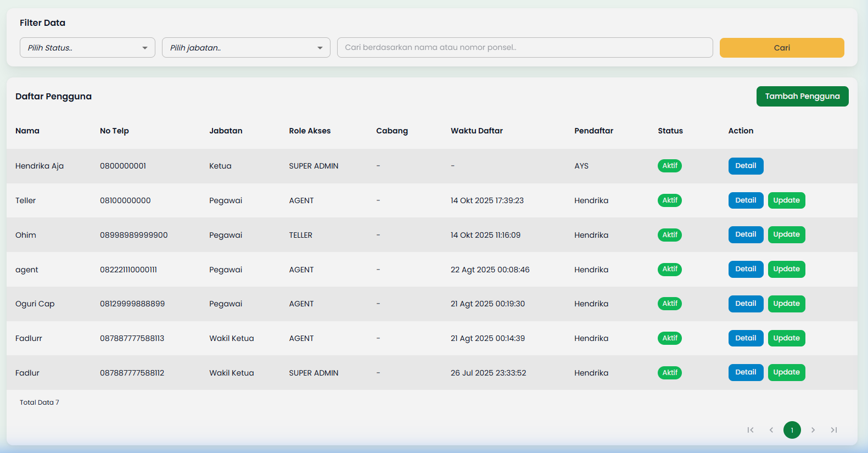
Task: Click the next page chevron icon
Action: point(813,430)
